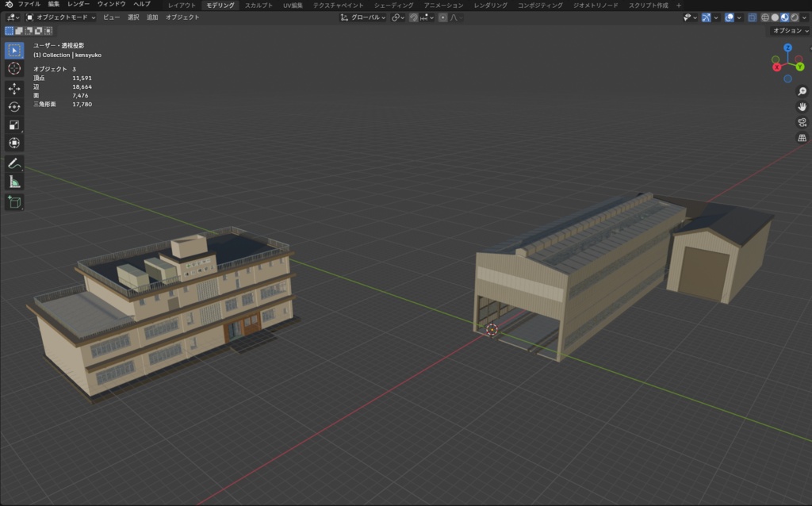Toggle X-ray display button
The height and width of the screenshot is (506, 812).
coord(753,17)
